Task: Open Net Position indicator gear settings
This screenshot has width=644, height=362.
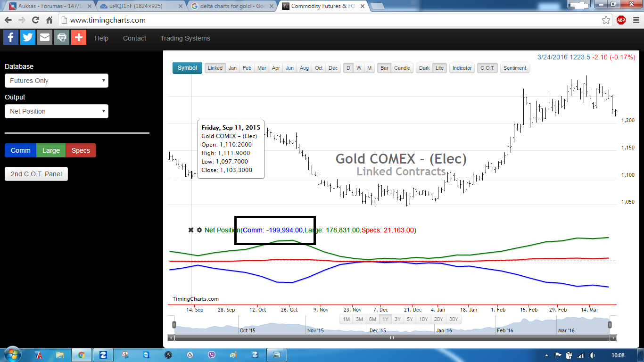Action: click(x=199, y=230)
